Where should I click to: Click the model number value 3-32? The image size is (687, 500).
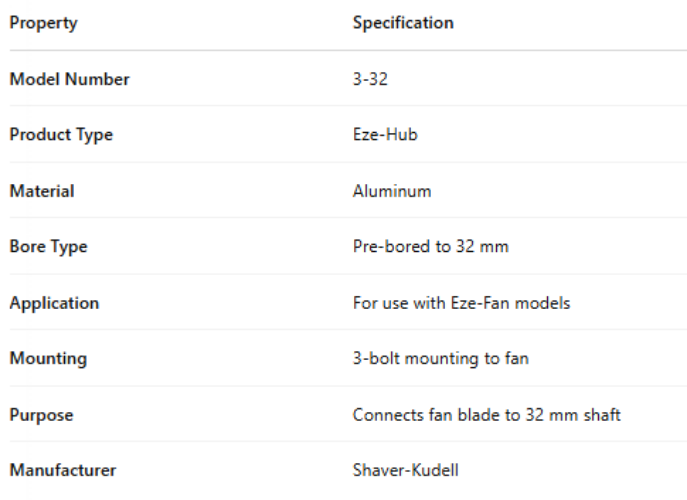pyautogui.click(x=370, y=79)
